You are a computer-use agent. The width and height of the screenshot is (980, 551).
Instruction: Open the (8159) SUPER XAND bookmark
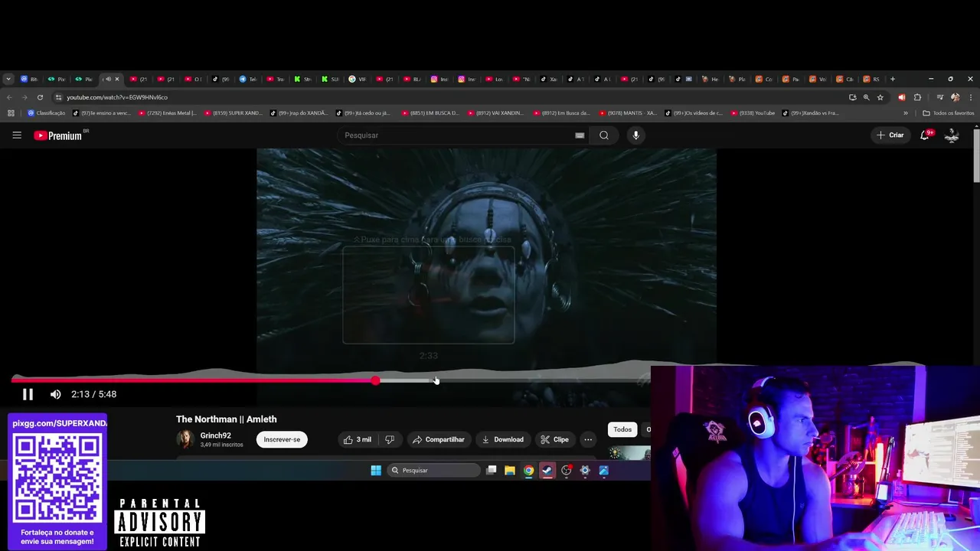pos(234,113)
